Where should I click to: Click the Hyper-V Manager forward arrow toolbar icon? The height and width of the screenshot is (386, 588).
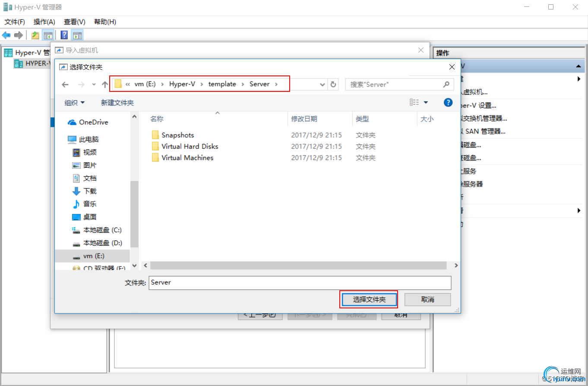(x=18, y=35)
